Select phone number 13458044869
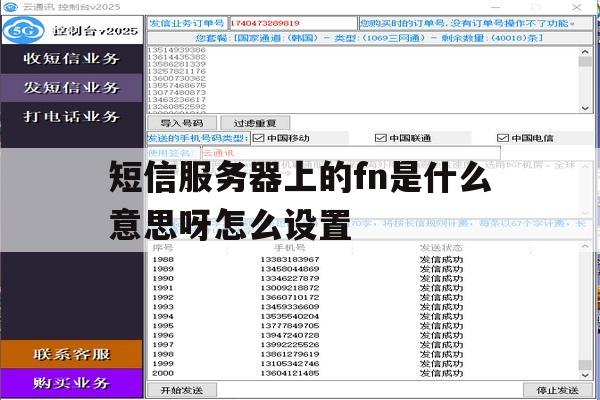The width and height of the screenshot is (600, 400). 290,269
